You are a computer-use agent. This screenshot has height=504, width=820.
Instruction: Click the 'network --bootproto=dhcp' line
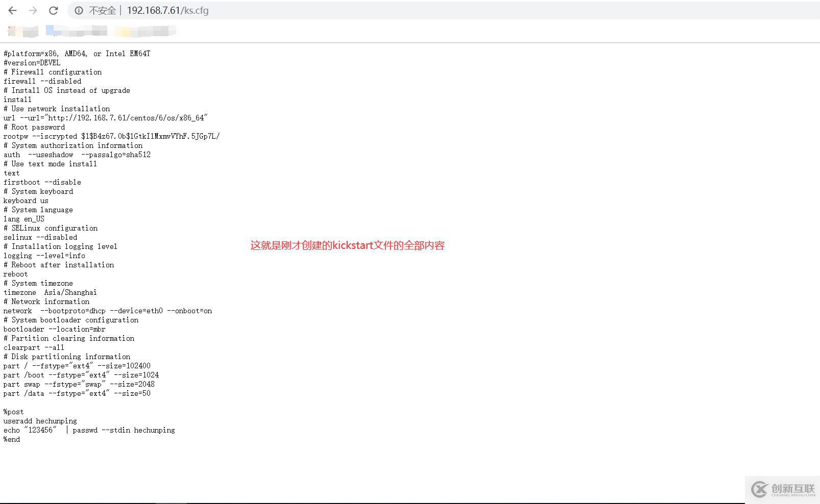tap(108, 311)
